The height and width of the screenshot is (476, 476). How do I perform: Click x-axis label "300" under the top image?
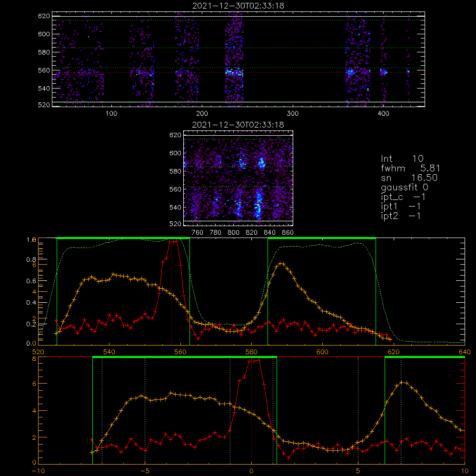tap(293, 114)
